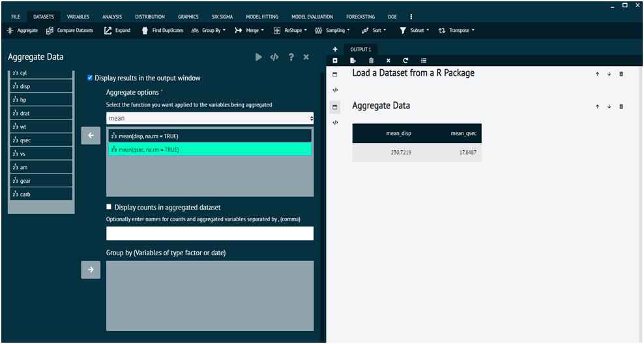644x344 pixels.
Task: Uncheck Display results in the output window
Action: [x=91, y=78]
